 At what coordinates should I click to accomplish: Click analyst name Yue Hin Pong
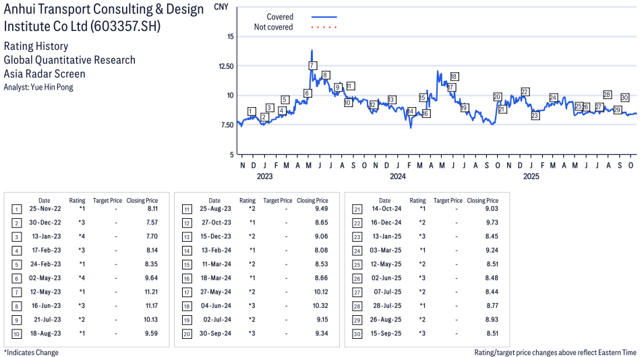click(38, 88)
